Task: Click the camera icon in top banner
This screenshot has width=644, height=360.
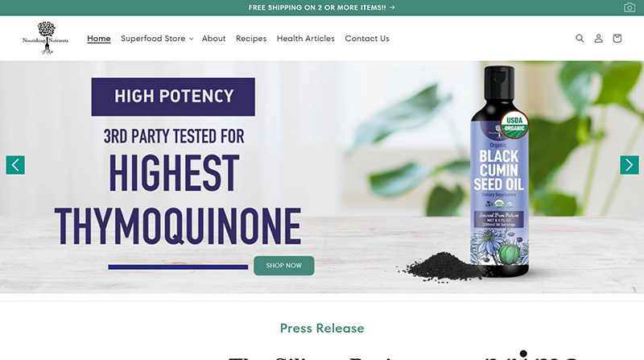Action: tap(630, 7)
